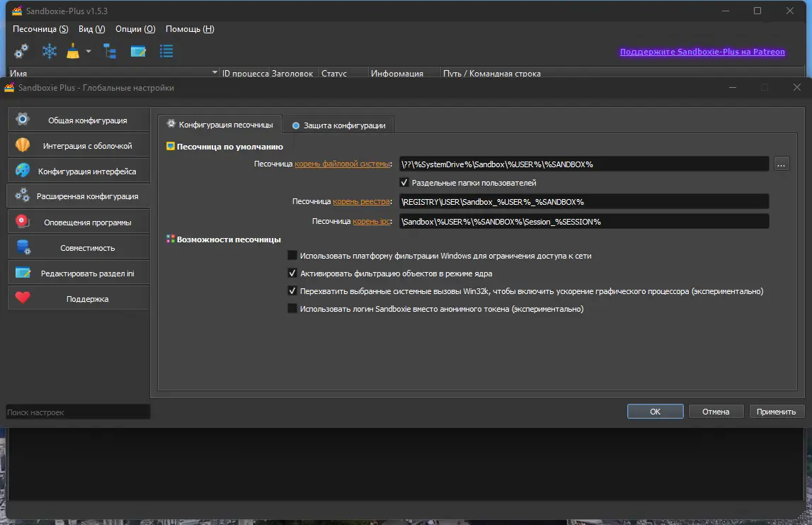812x525 pixels.
Task: Open dropdown arrow in the Имя column header
Action: [215, 72]
